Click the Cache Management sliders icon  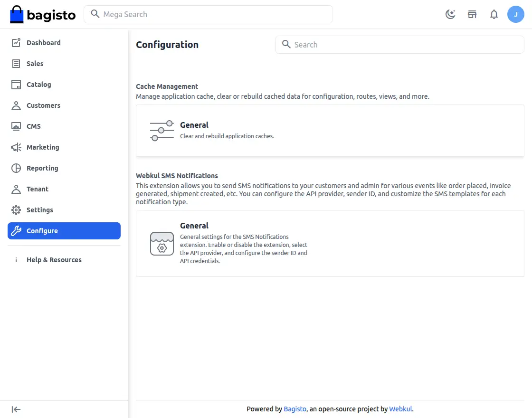pyautogui.click(x=162, y=131)
